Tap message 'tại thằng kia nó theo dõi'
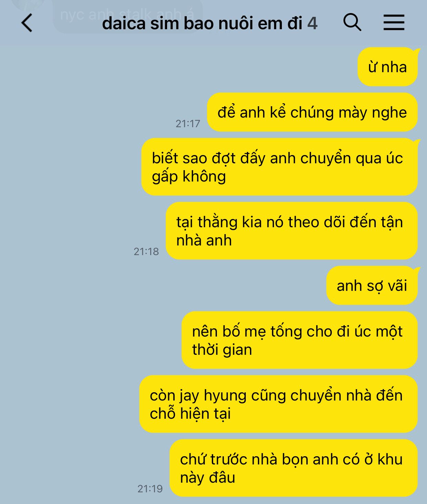427x504 pixels. 292,231
